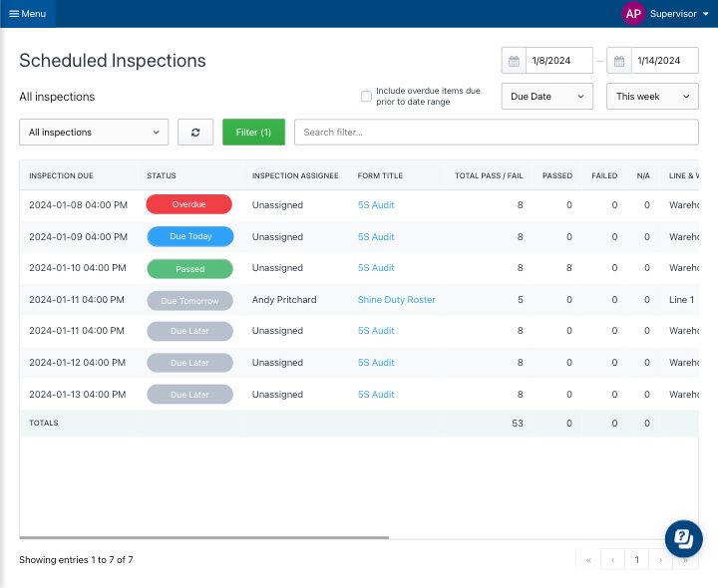Click the green Passed status badge
The height and width of the screenshot is (588, 718).
tap(190, 269)
